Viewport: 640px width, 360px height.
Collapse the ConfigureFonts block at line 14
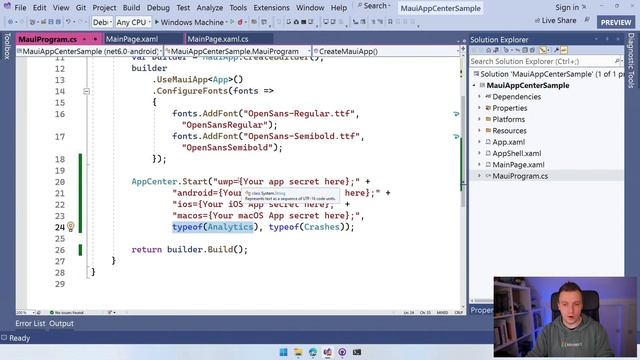point(86,91)
